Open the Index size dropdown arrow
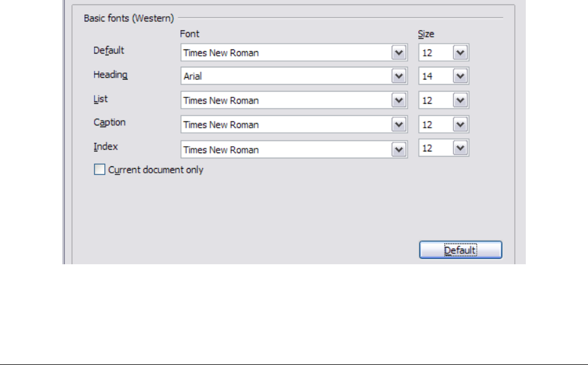The width and height of the screenshot is (588, 365). pyautogui.click(x=459, y=149)
